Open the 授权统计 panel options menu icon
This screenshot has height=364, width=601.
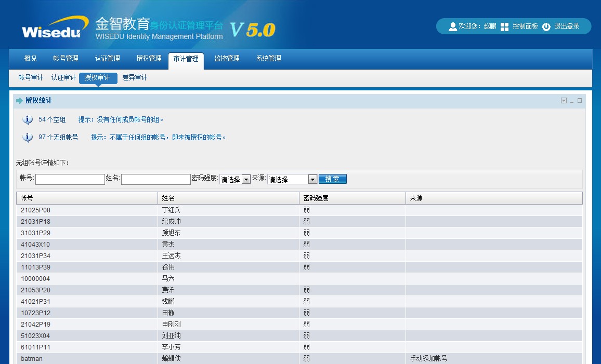click(x=564, y=101)
